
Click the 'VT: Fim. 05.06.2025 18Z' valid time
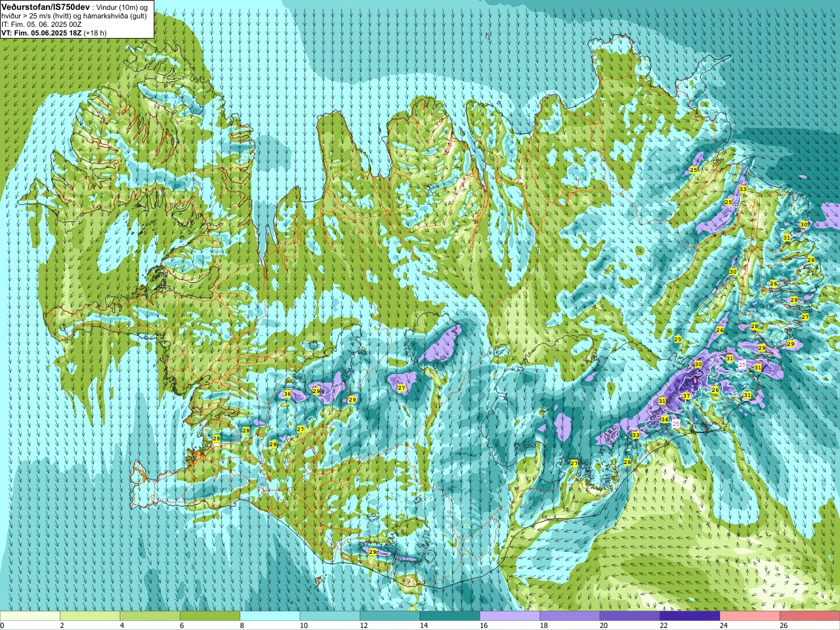(x=41, y=33)
